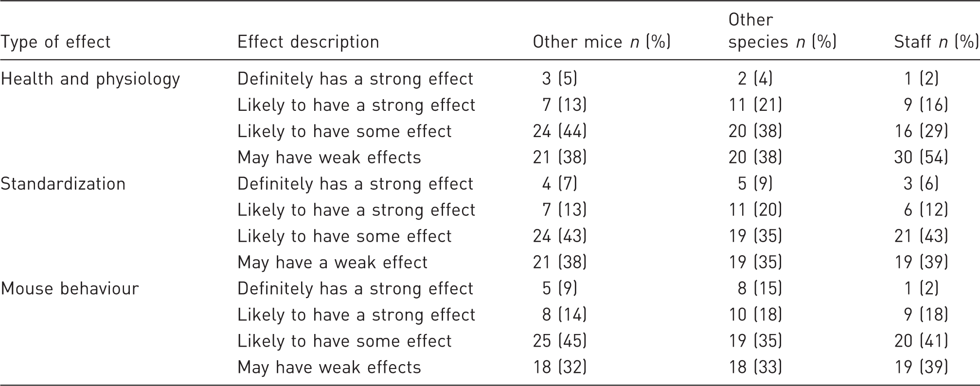Screen dimensions: 980x386
Task: Click the 'Type of effect' column header
Action: click(x=55, y=42)
